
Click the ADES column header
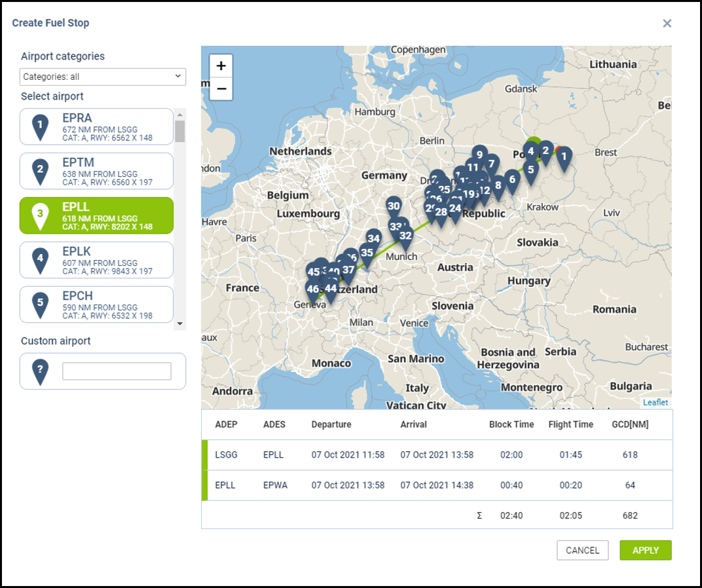coord(274,424)
